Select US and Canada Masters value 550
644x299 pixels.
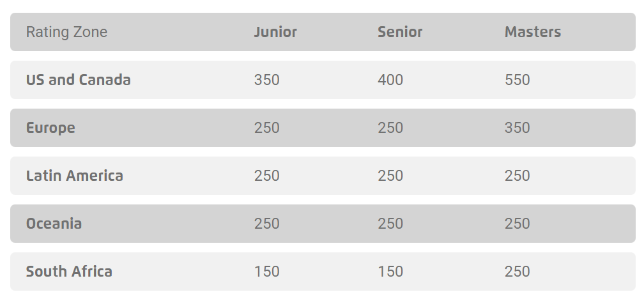[517, 80]
